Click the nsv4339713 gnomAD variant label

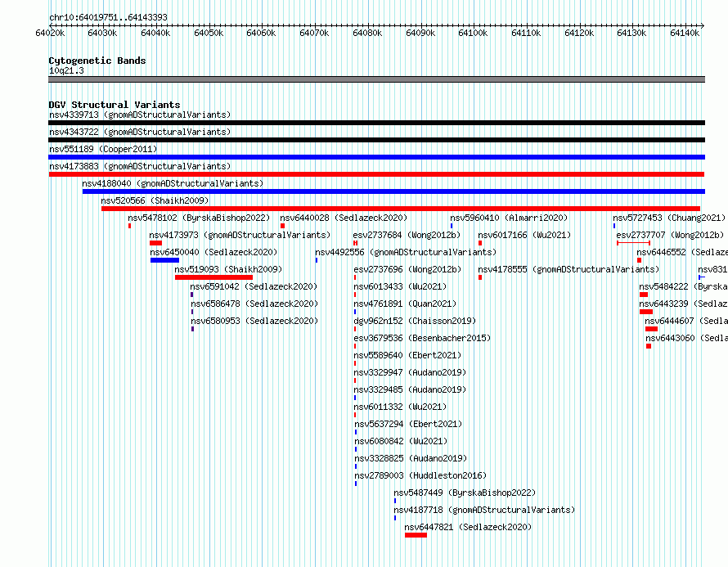click(140, 115)
